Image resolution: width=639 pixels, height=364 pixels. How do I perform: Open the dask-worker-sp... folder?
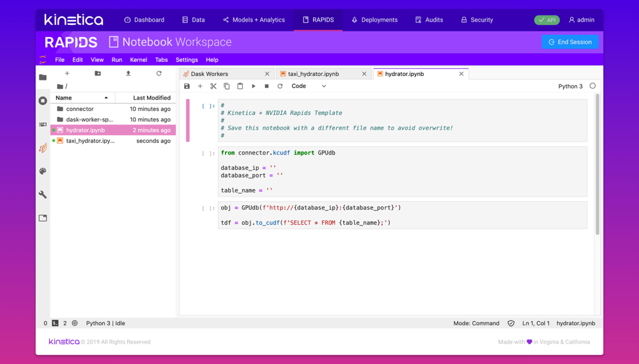pyautogui.click(x=113, y=119)
